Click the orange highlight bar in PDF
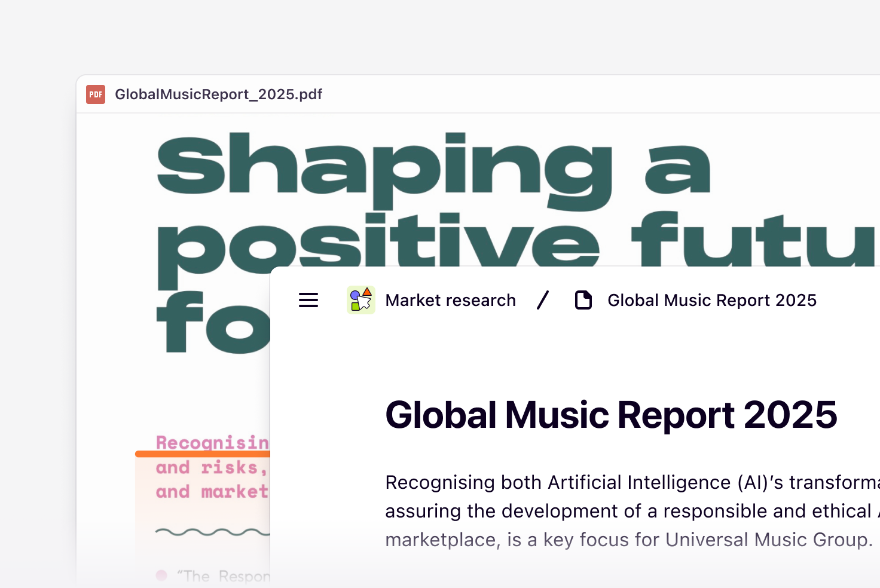Image resolution: width=880 pixels, height=588 pixels. [x=203, y=454]
